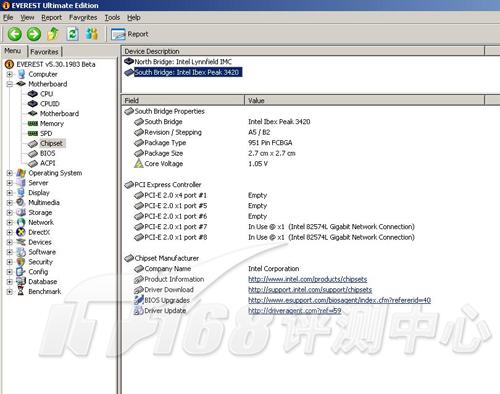
Task: Click the ACPI chip icon in tree
Action: tap(33, 163)
